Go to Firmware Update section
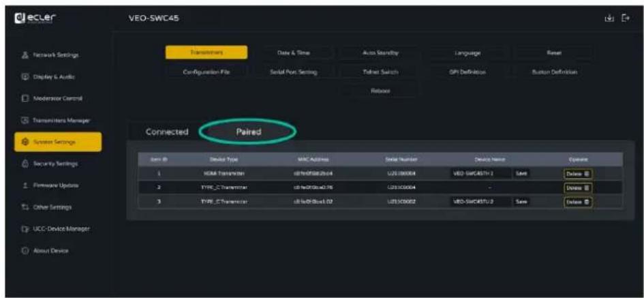This screenshot has height=298, width=644. tap(57, 185)
